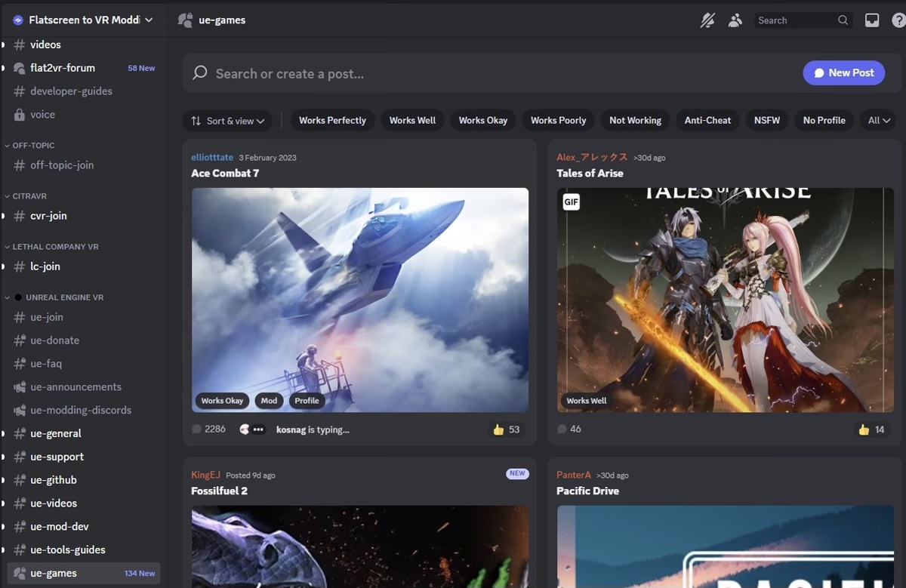This screenshot has height=588, width=906.
Task: Click the forum icon beside flat2vr-forum
Action: click(x=20, y=68)
